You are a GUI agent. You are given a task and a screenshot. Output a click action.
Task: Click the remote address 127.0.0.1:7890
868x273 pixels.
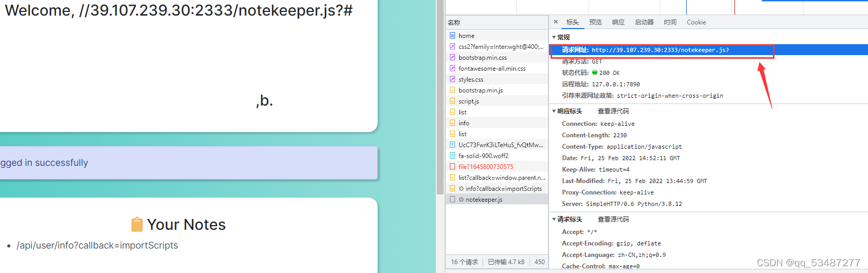pyautogui.click(x=616, y=84)
